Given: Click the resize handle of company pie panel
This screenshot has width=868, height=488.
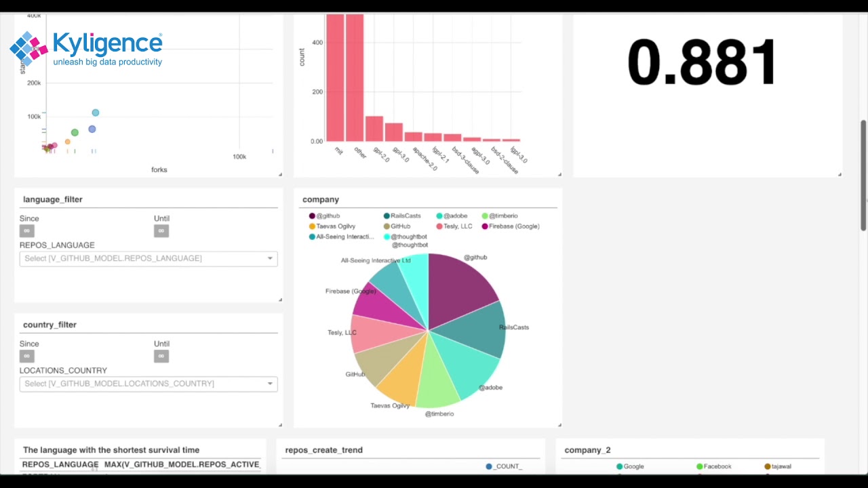Looking at the screenshot, I should 559,425.
